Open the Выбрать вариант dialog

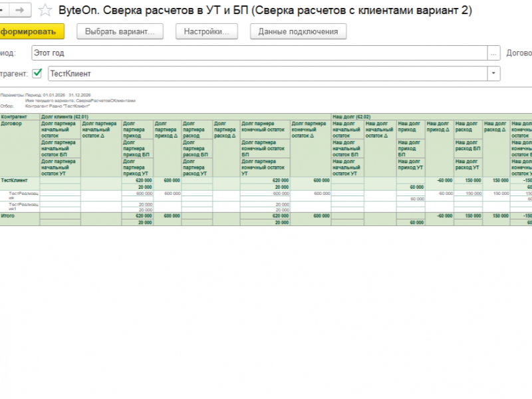(x=120, y=31)
